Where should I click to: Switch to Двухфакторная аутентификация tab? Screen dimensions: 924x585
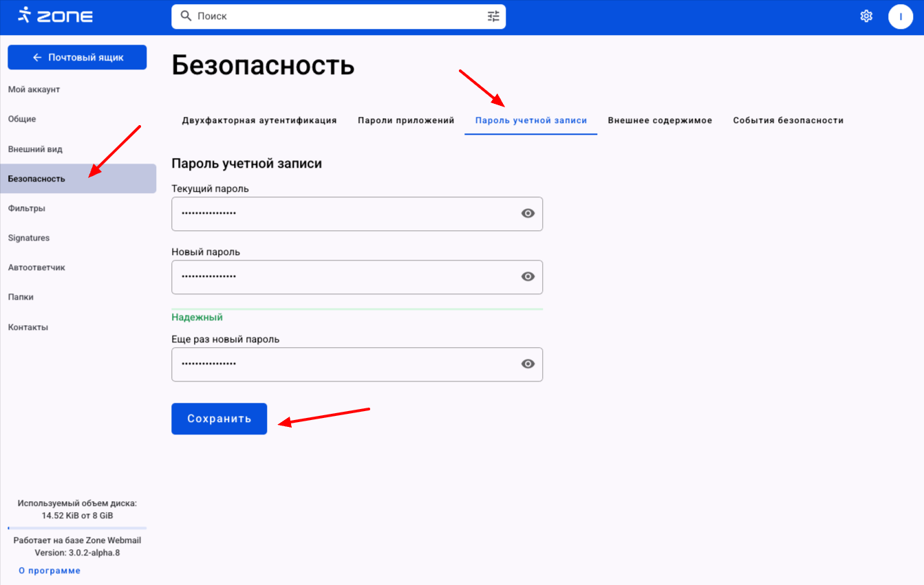click(x=259, y=120)
